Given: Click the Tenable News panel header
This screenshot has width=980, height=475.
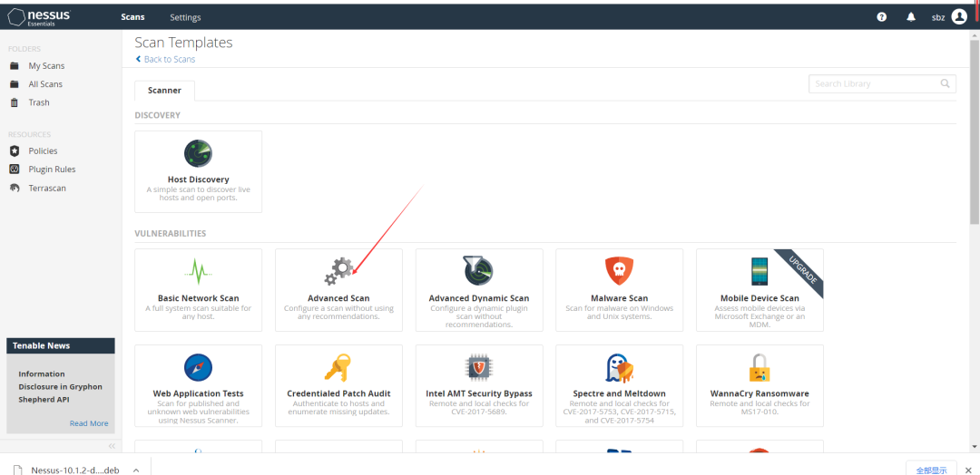Looking at the screenshot, I should [x=61, y=345].
